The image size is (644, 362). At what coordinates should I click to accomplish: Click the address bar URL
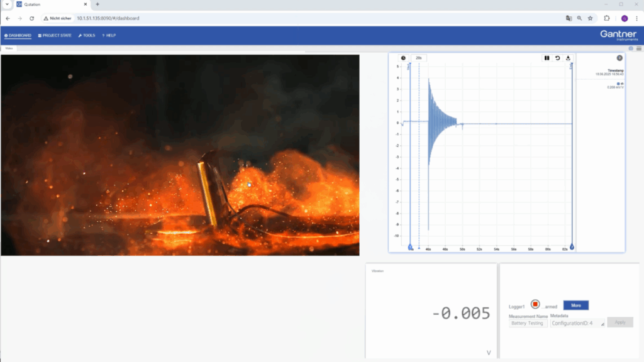tap(108, 18)
